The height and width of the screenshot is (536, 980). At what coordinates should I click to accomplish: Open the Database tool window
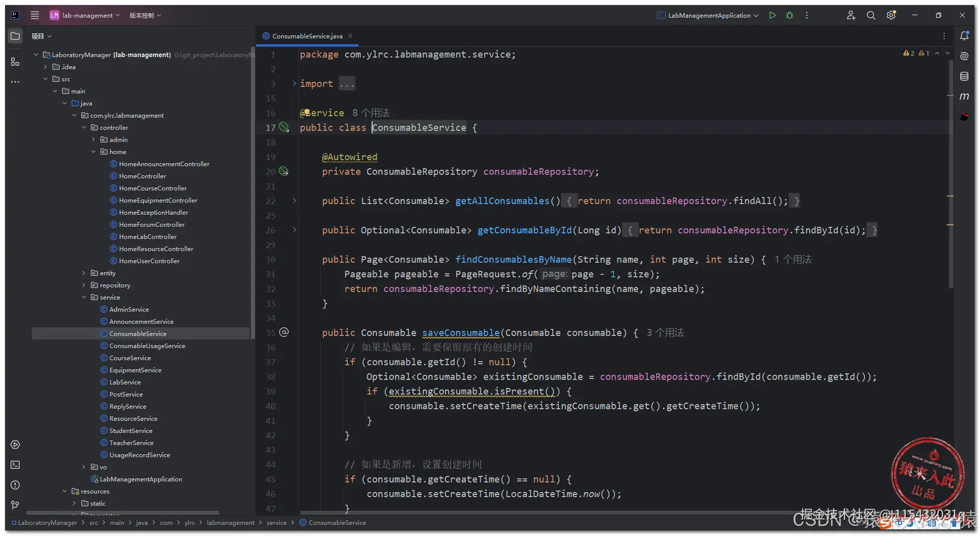[964, 76]
